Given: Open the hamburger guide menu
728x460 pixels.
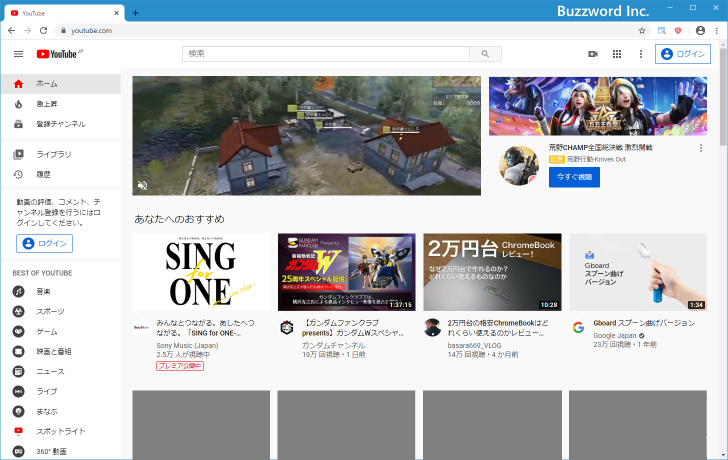Looking at the screenshot, I should [x=19, y=54].
